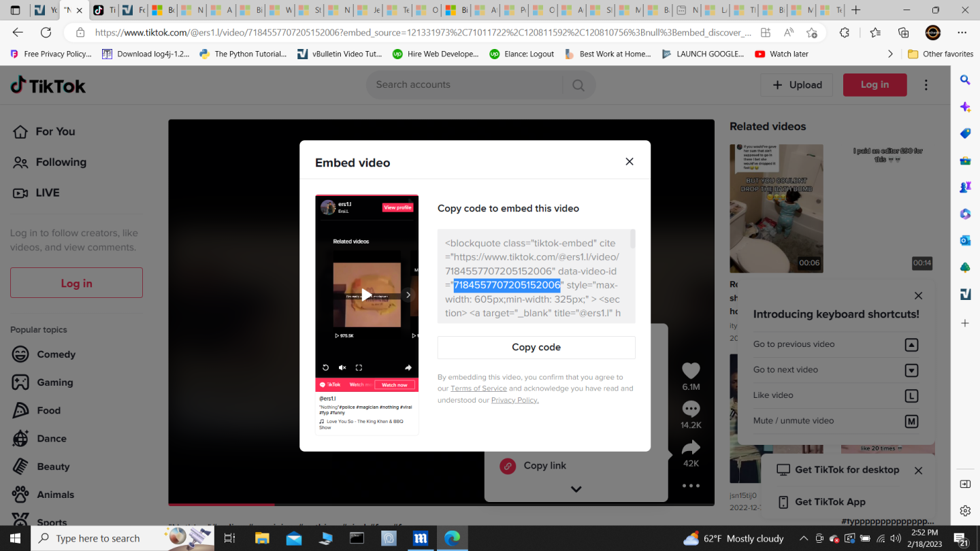Go to the LIVE section
Screen dimensions: 980x551
point(47,193)
